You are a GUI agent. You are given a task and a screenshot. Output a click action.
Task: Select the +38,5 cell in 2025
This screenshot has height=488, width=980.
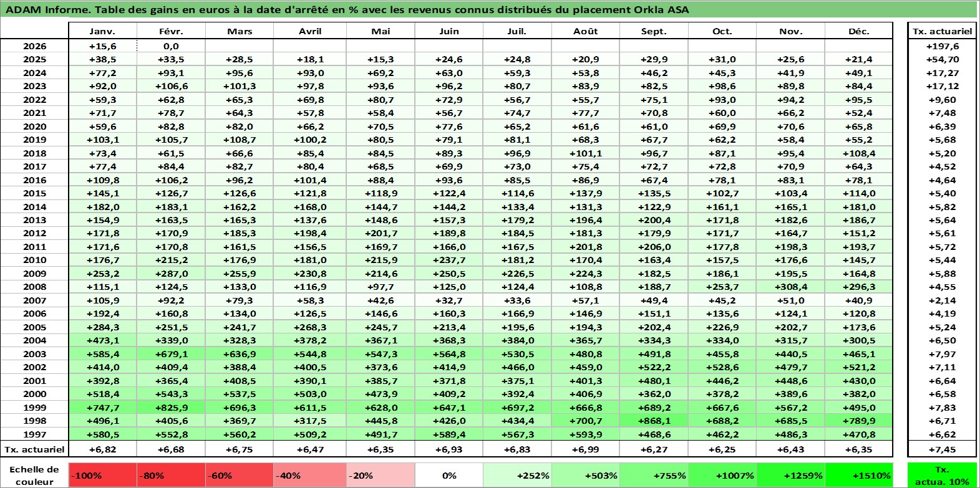(102, 59)
